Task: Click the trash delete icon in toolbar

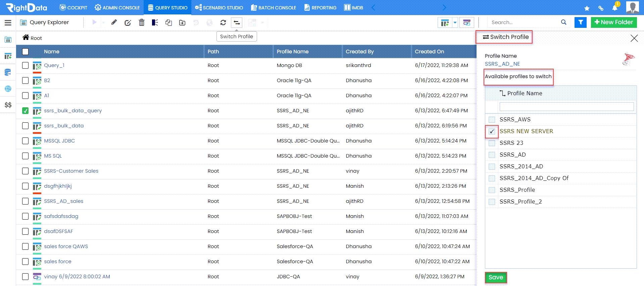Action: coord(142,22)
